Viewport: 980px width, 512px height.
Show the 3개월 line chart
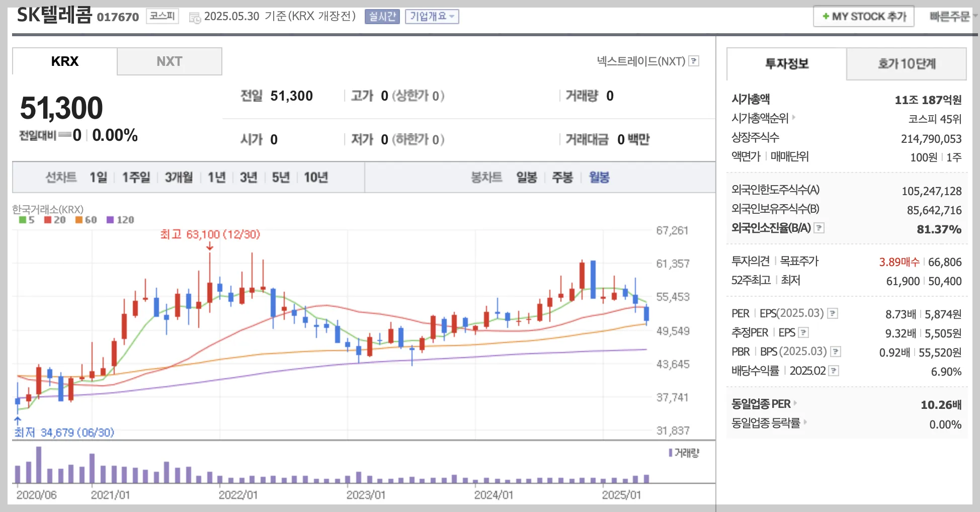[179, 177]
